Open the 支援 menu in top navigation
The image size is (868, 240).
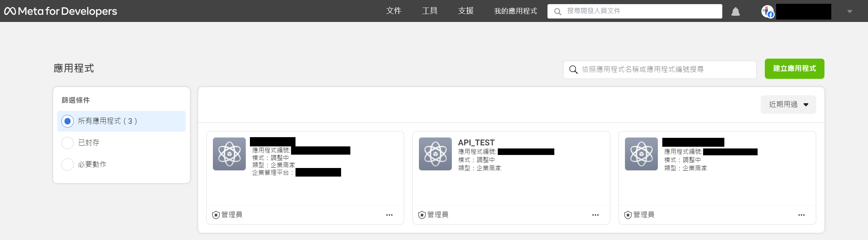click(x=466, y=11)
